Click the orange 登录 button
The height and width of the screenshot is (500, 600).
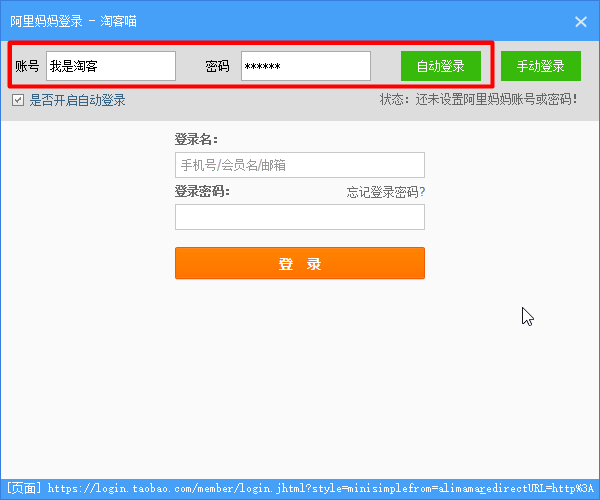tap(300, 263)
